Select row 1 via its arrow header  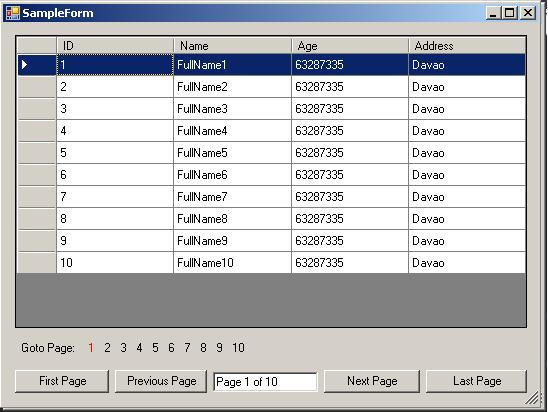coord(37,65)
